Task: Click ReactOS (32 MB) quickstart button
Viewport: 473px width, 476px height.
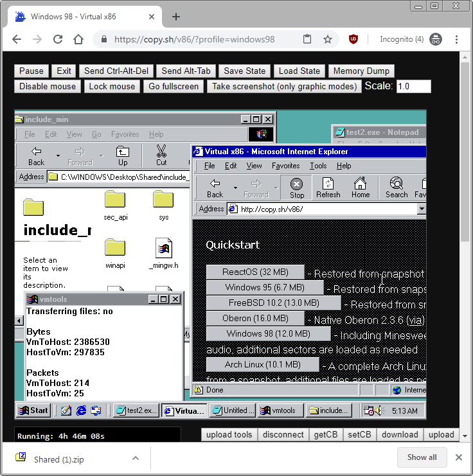Action: pyautogui.click(x=255, y=272)
